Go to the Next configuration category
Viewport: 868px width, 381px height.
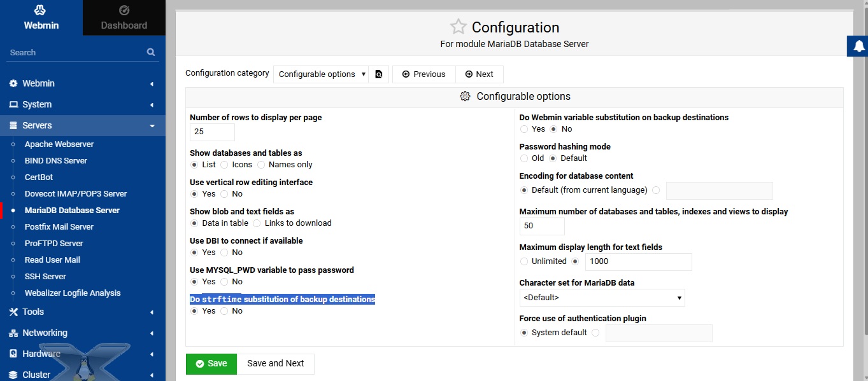pyautogui.click(x=479, y=74)
